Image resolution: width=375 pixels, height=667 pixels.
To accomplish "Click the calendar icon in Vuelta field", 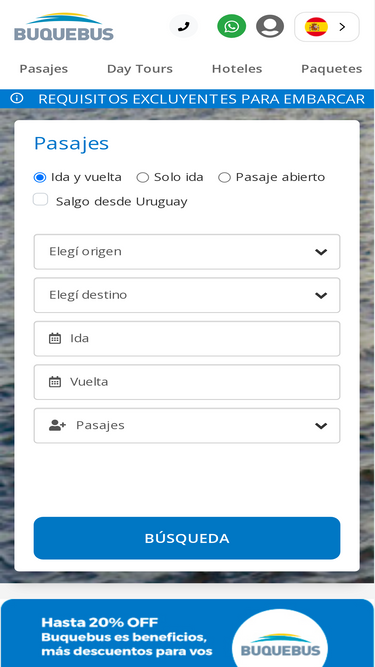I will (x=55, y=382).
